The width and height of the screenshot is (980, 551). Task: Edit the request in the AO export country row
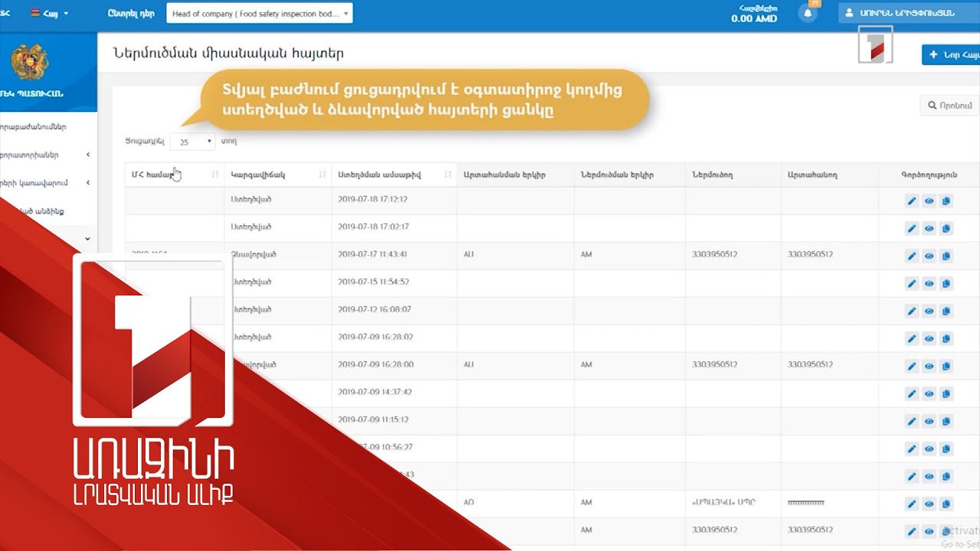tap(911, 504)
